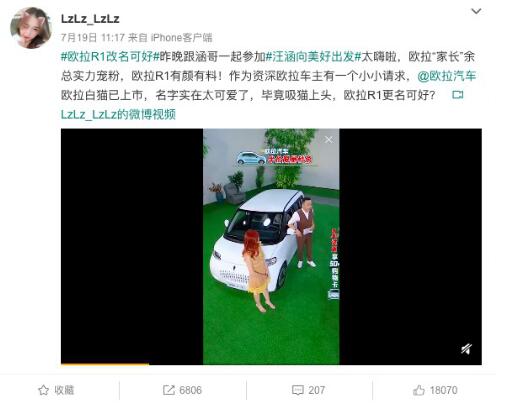This screenshot has height=407, width=518.
Task: Click the video camera icon before the video link
Action: 457,95
